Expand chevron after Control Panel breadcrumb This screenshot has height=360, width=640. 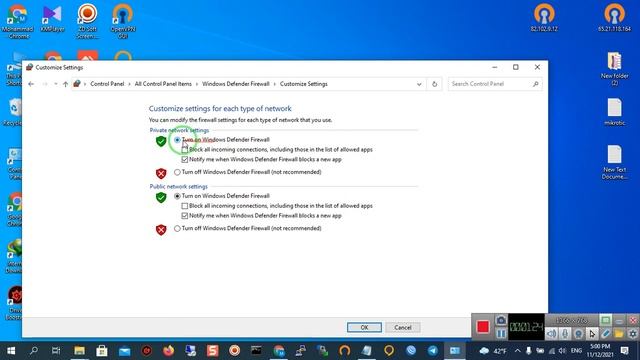(129, 84)
